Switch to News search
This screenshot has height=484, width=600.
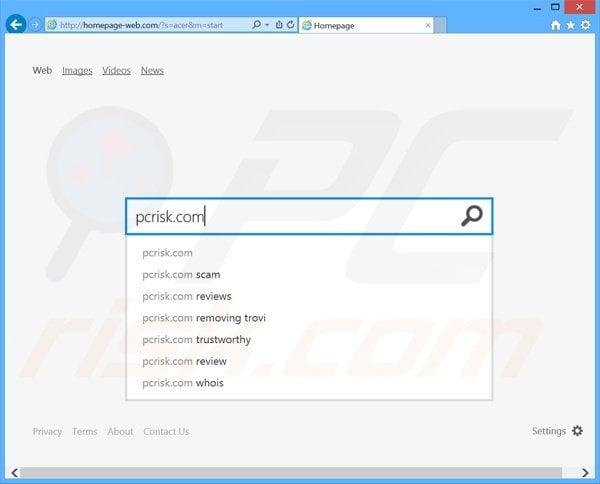[152, 70]
